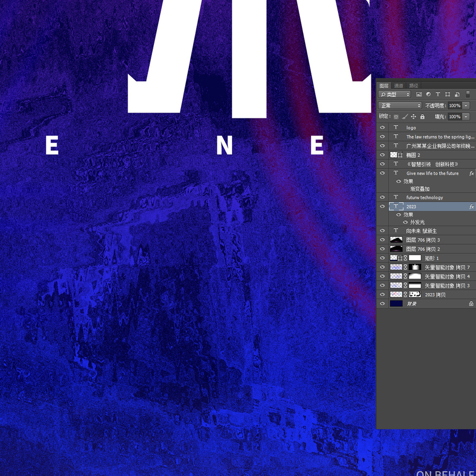Click the 背景 layer dark blue thumbnail
Viewport: 476px width, 476px height.
point(396,303)
